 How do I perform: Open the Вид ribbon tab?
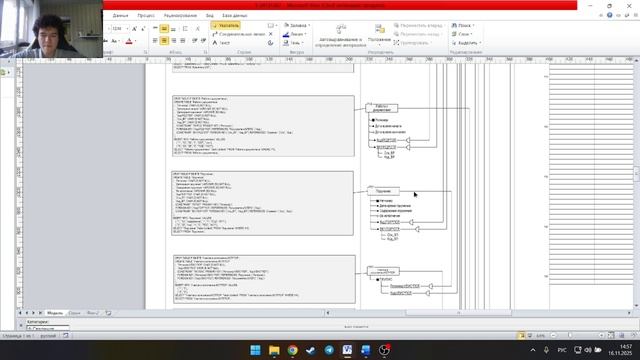(x=210, y=16)
